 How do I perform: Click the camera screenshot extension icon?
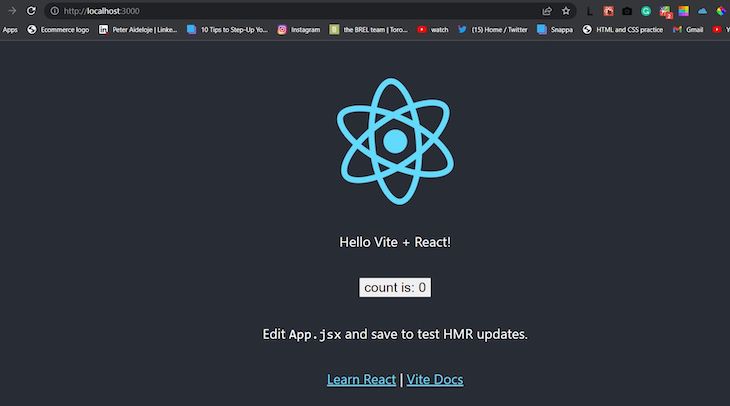point(627,11)
